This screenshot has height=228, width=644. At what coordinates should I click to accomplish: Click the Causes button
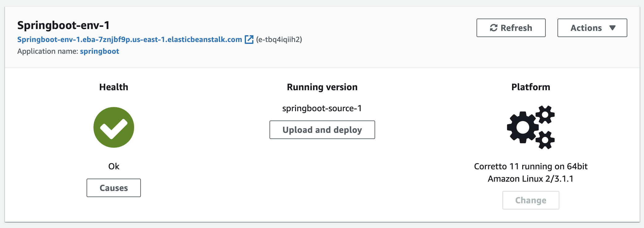click(x=114, y=188)
